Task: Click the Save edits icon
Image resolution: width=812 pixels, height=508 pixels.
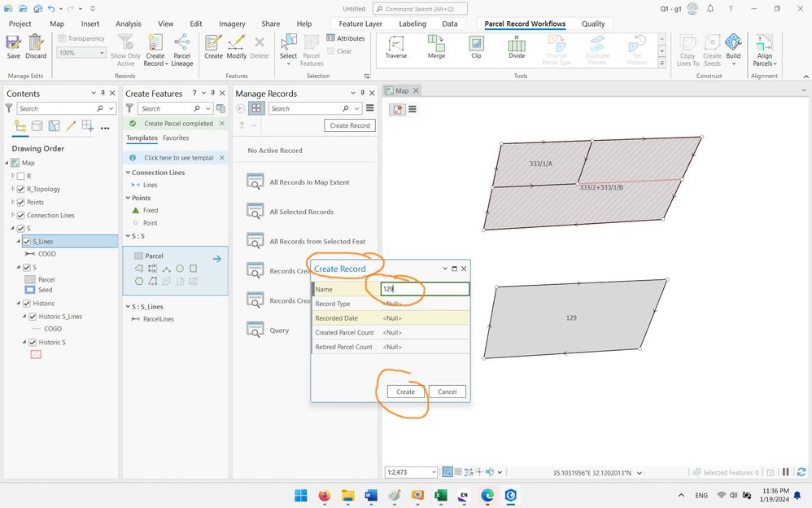Action: click(x=14, y=43)
